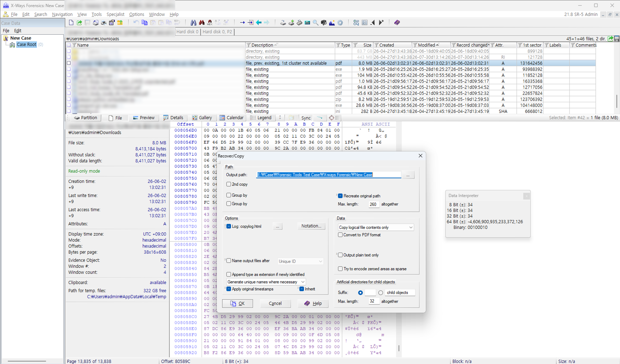Click the Open file toolbar icon
620x364 pixels.
(x=79, y=23)
